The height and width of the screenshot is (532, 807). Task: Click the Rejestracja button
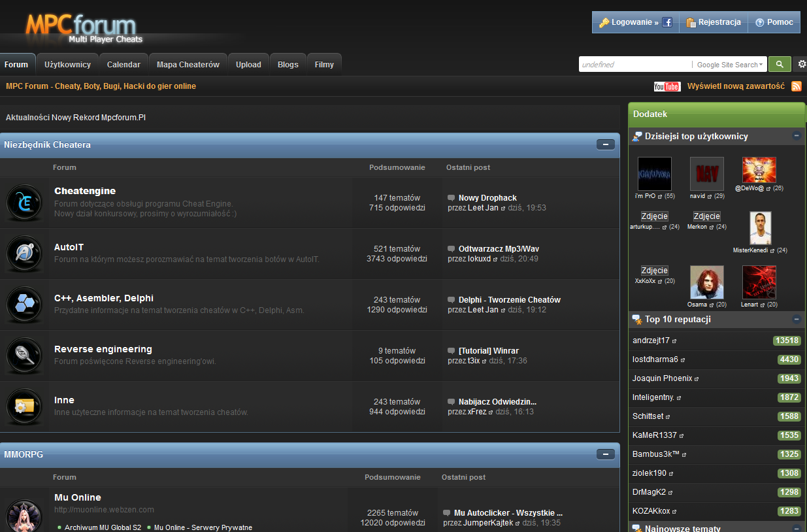pyautogui.click(x=714, y=22)
